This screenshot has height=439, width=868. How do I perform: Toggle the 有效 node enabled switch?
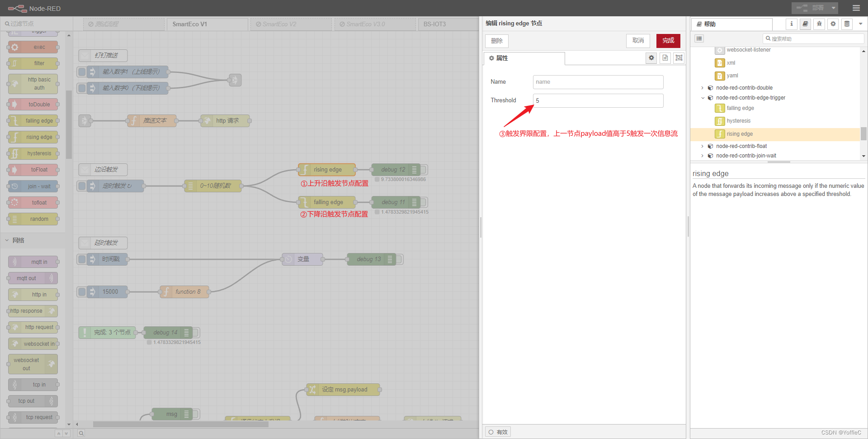[x=497, y=431]
